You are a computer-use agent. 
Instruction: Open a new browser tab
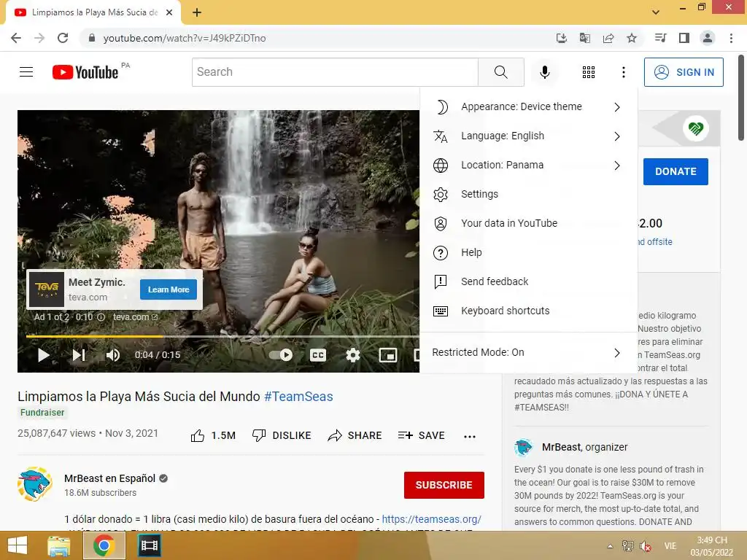[x=197, y=13]
